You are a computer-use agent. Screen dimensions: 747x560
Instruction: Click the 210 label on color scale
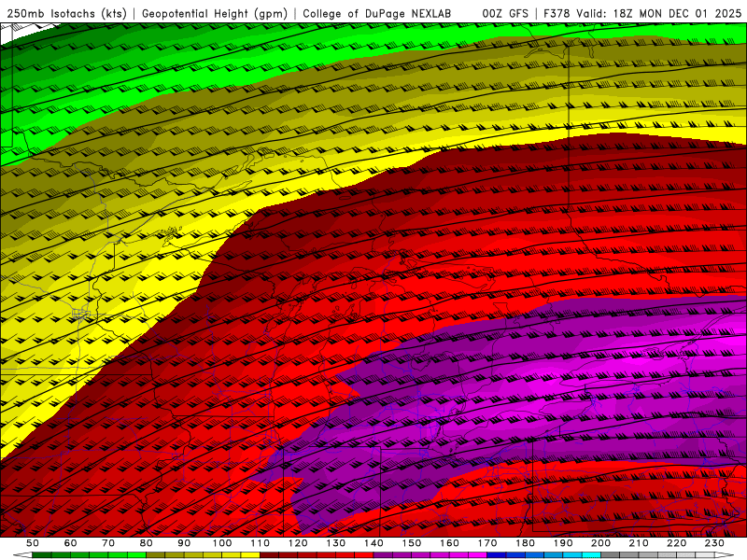tap(639, 543)
